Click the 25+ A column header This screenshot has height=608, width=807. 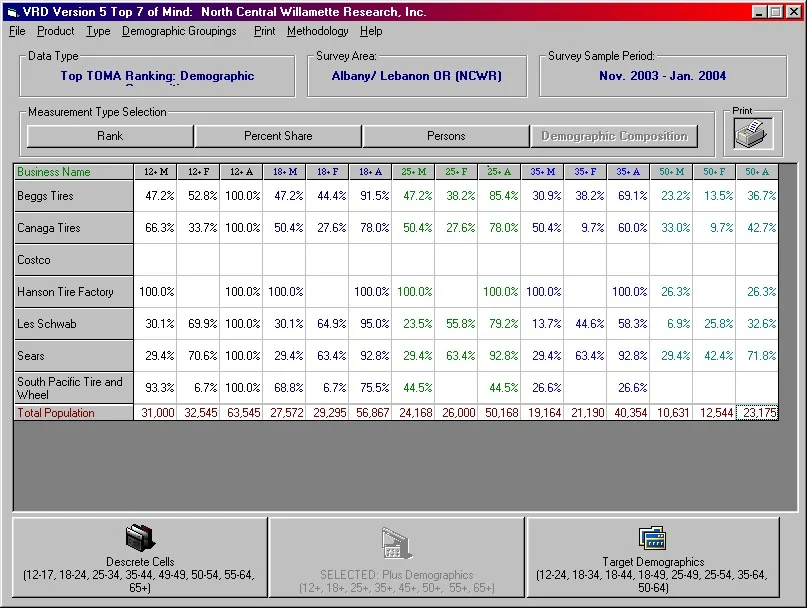click(499, 172)
